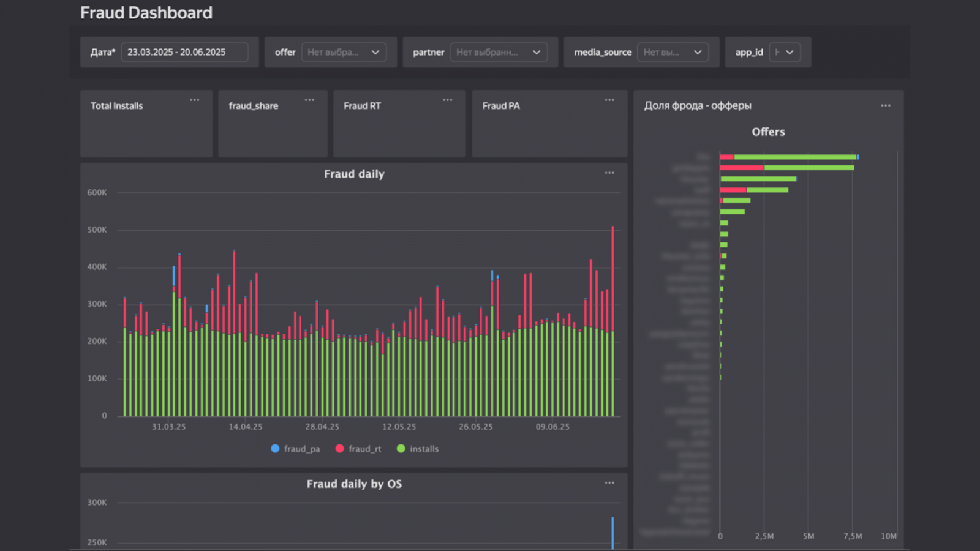
Task: Open the Total Installs widget three-dot menu
Action: [194, 100]
